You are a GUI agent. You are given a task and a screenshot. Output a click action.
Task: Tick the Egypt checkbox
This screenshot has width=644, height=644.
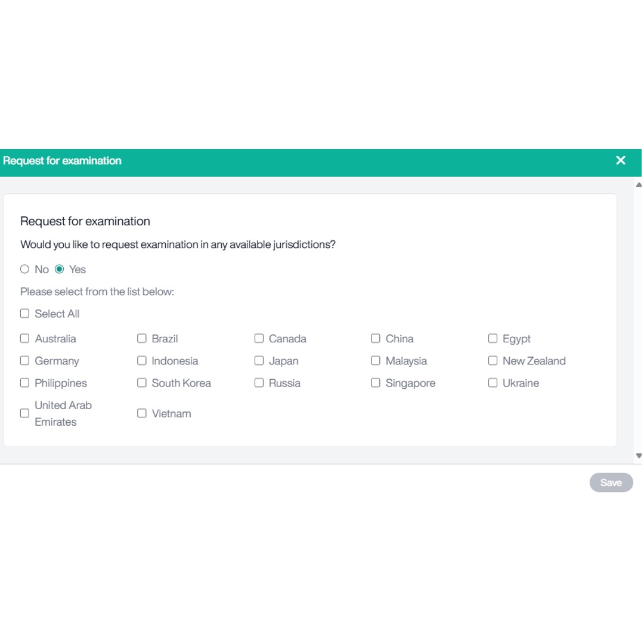pos(493,339)
